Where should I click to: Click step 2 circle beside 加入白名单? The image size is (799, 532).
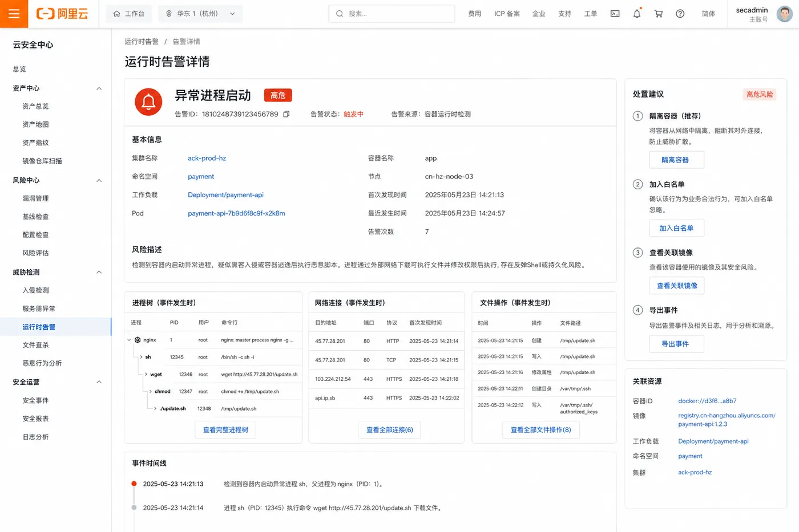638,184
